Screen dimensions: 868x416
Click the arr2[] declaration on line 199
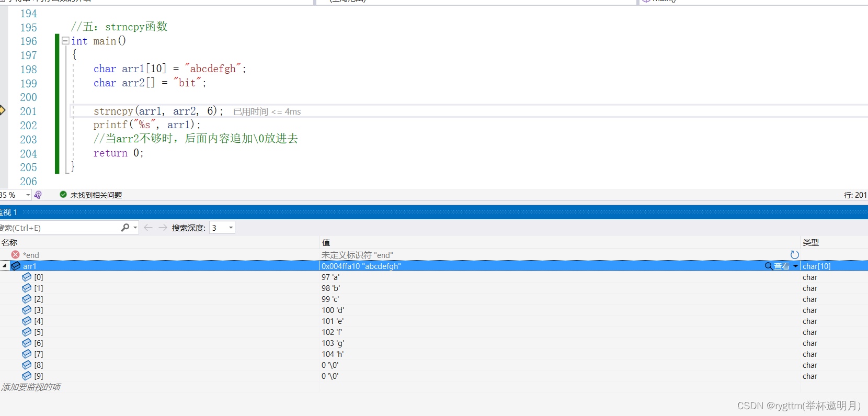[x=150, y=83]
